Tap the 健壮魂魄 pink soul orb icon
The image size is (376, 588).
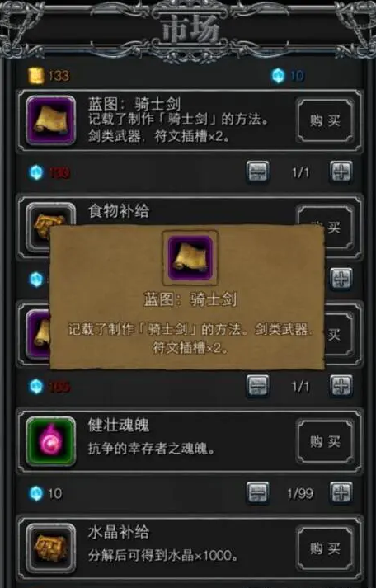pos(50,441)
